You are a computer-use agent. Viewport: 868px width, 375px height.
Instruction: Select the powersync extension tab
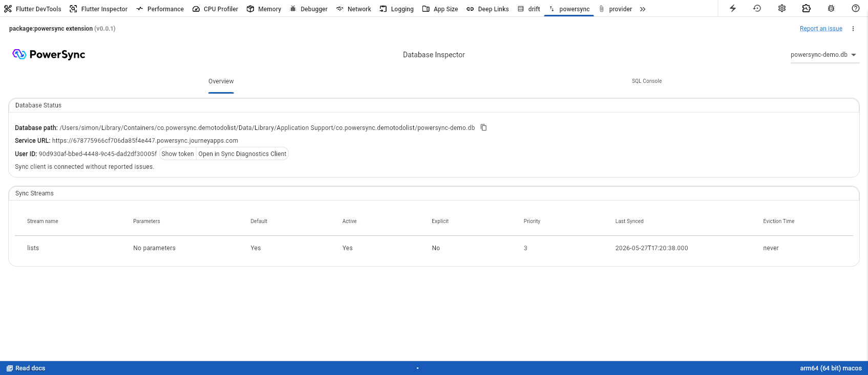click(x=569, y=9)
